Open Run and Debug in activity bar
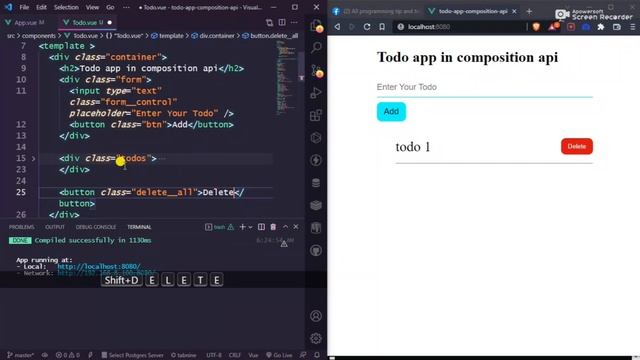Screen dimensions: 640x360 316,93
